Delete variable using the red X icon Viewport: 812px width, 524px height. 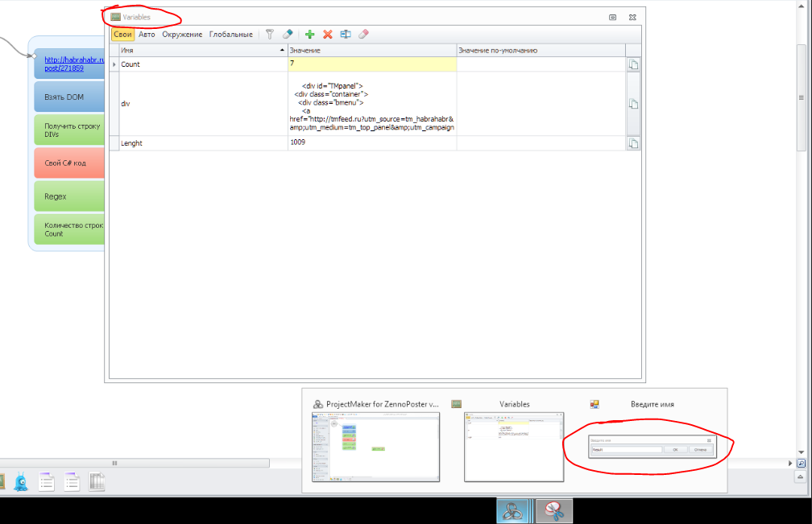[x=327, y=34]
